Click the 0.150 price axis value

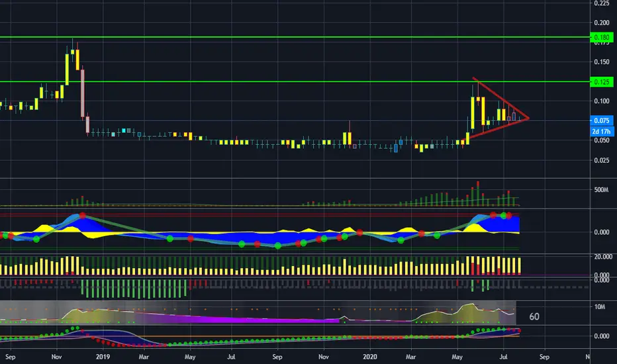[602, 62]
